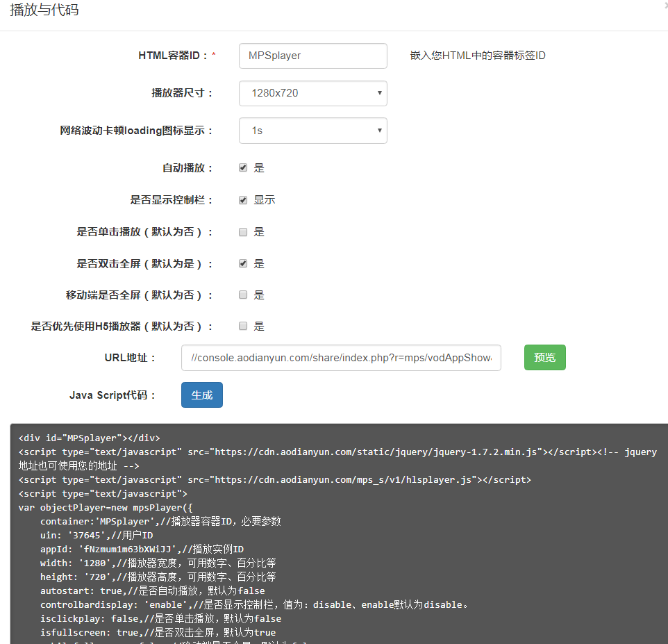Screen dimensions: 668x644
Task: Click the isclickplay: false code line
Action: pyautogui.click(x=160, y=618)
